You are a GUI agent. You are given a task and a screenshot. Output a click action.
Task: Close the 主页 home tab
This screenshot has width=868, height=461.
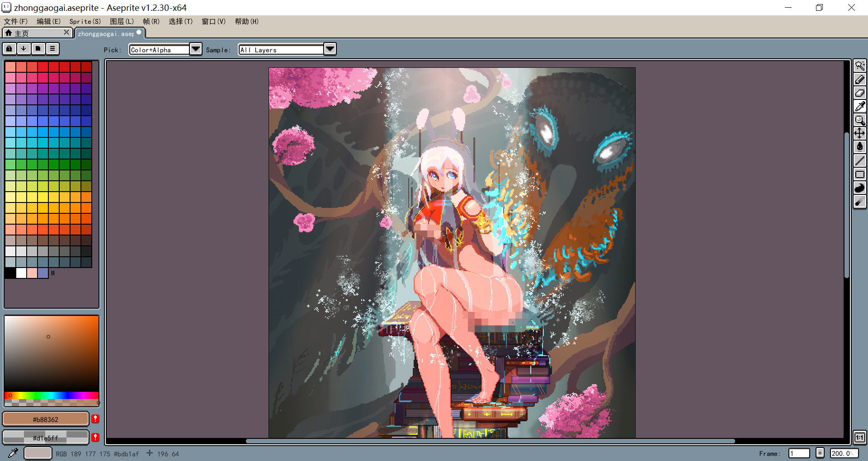click(66, 32)
